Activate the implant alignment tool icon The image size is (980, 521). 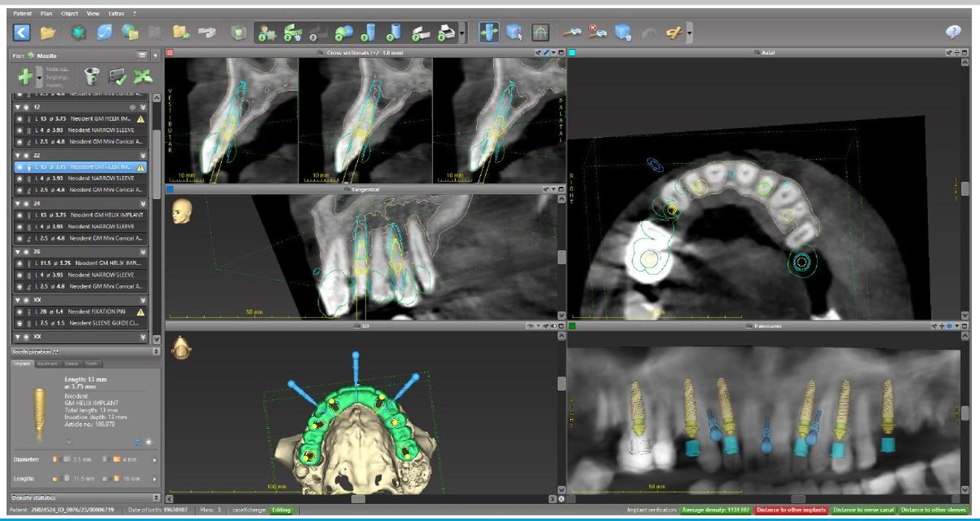pyautogui.click(x=488, y=32)
